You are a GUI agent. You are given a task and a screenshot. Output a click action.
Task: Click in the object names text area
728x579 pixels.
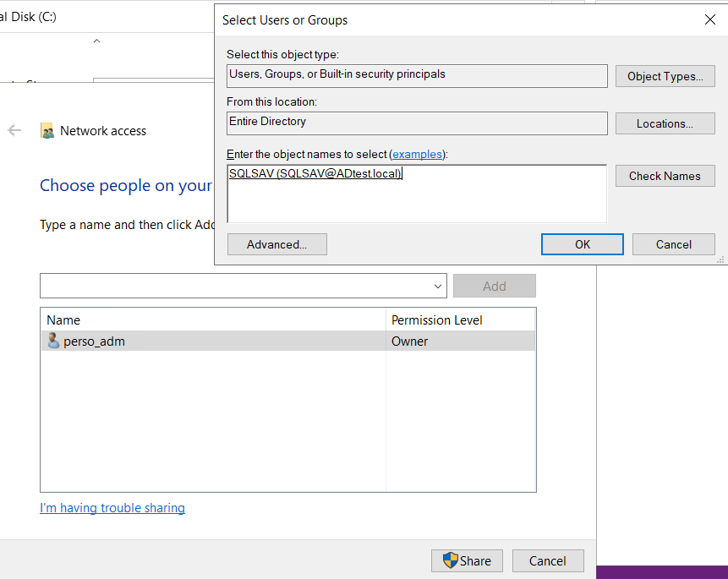417,194
